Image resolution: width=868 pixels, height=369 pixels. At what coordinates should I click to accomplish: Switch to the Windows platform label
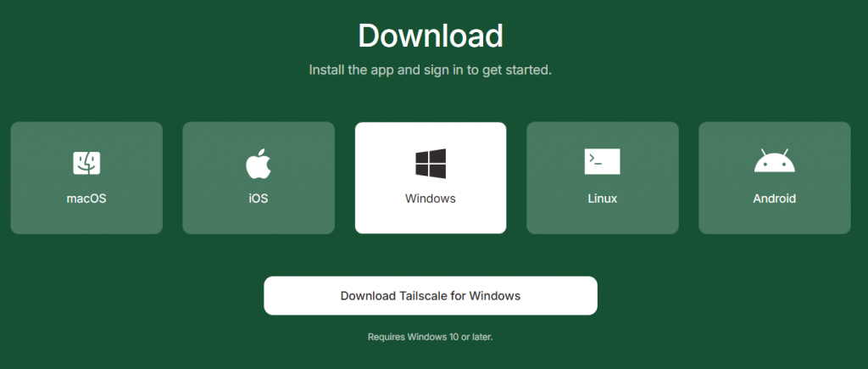coord(431,198)
